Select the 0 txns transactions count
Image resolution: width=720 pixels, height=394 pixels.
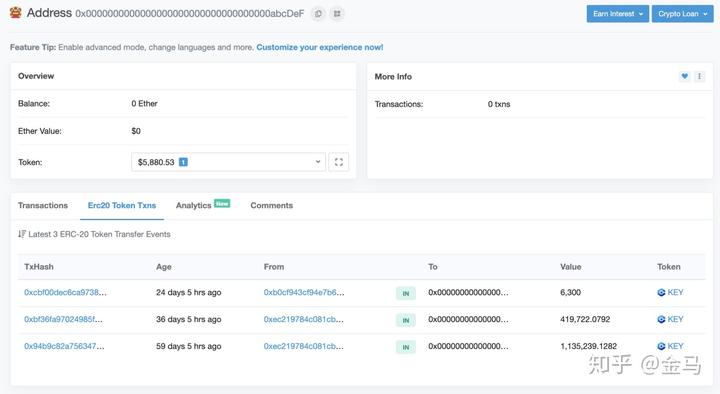pyautogui.click(x=499, y=104)
